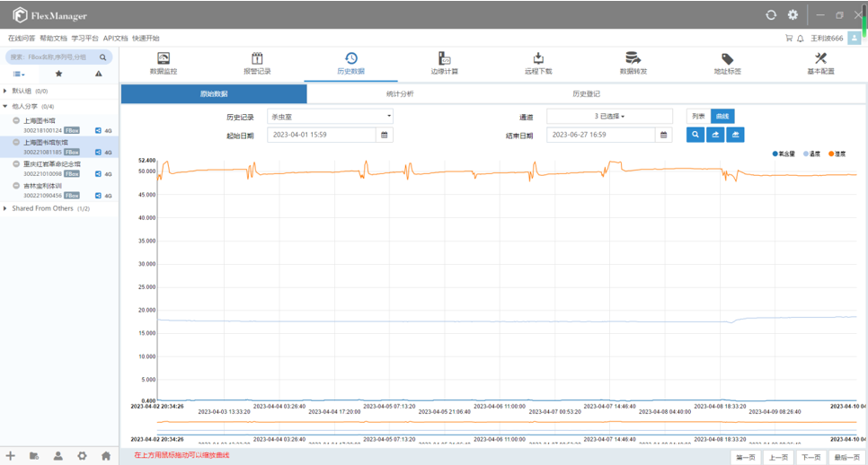Open the 帮助文档 help documents link

click(x=53, y=39)
